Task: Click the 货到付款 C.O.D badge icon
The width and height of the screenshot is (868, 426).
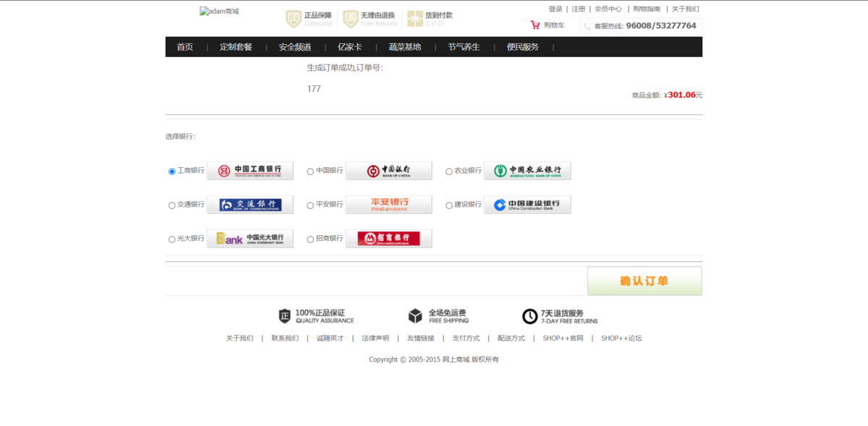Action: click(414, 19)
